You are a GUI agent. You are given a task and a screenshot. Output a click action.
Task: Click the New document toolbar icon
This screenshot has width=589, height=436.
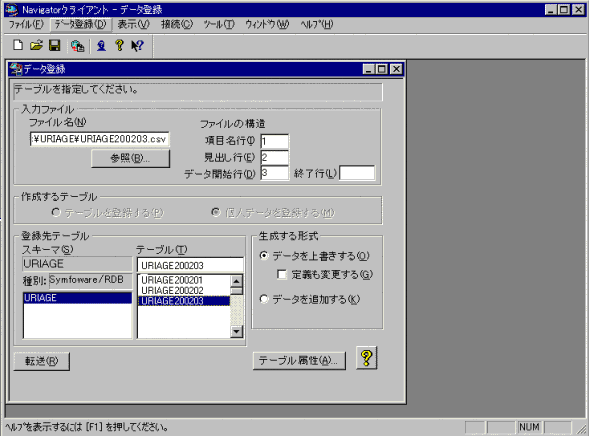18,45
